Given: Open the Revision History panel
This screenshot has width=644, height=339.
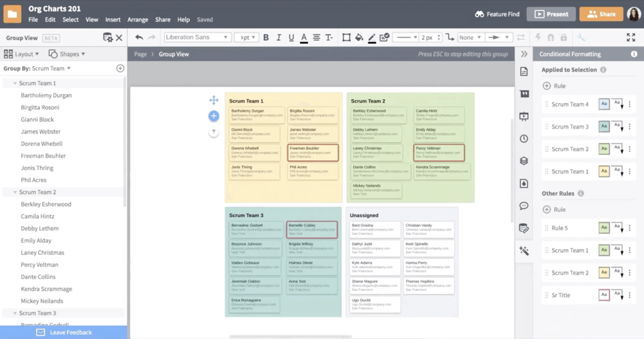Looking at the screenshot, I should pyautogui.click(x=524, y=138).
